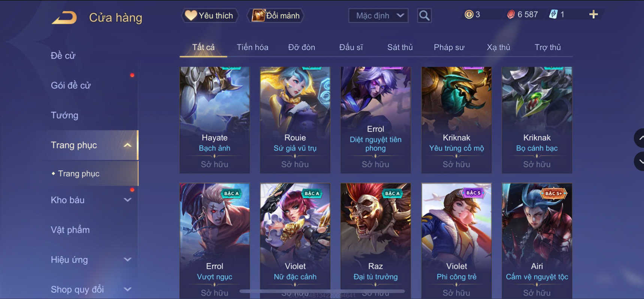Tap the gold coin currency icon
The image size is (644, 299).
[469, 15]
